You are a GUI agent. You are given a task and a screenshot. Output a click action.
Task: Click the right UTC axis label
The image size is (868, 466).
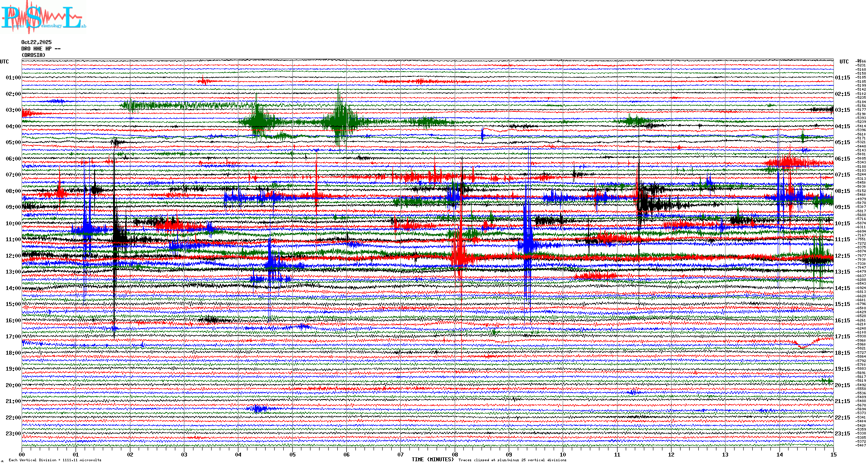[x=844, y=62]
